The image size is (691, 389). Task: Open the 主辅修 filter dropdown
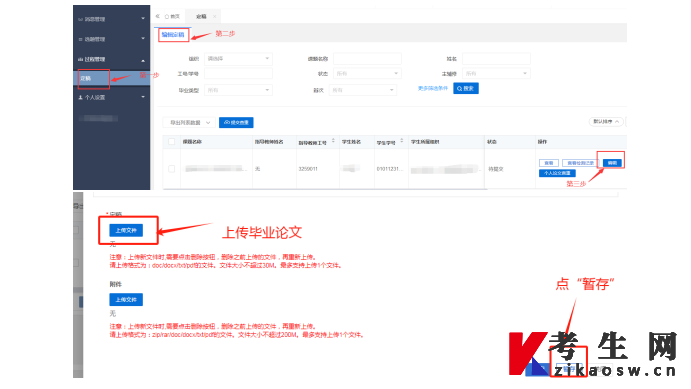[x=496, y=74]
